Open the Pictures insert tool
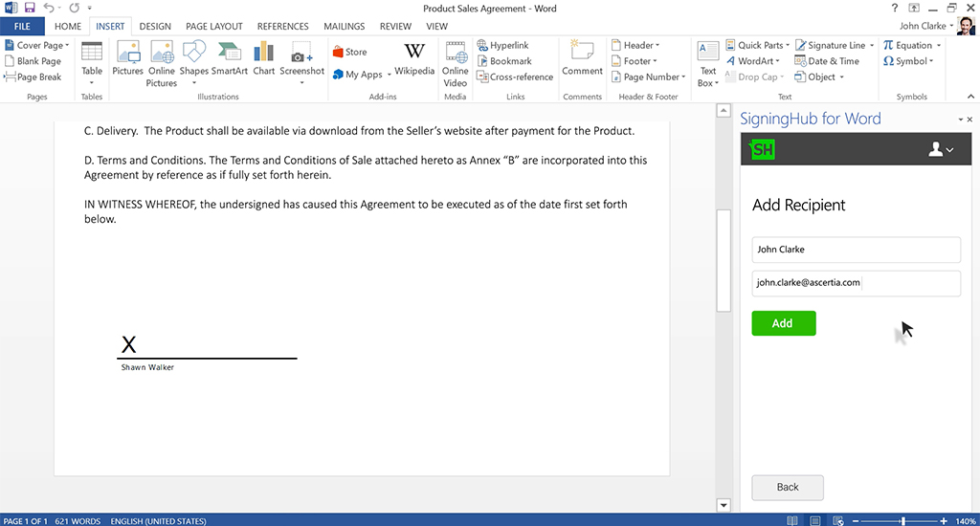This screenshot has height=526, width=980. pos(127,58)
